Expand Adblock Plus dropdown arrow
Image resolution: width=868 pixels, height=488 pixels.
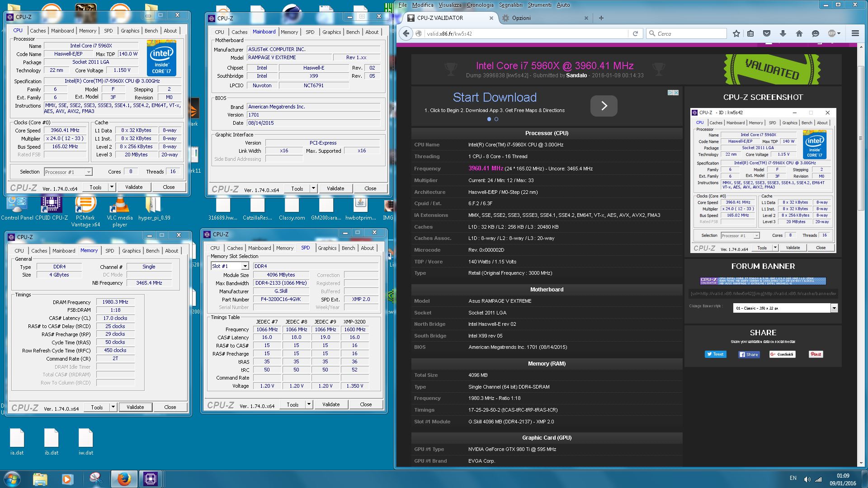(839, 33)
